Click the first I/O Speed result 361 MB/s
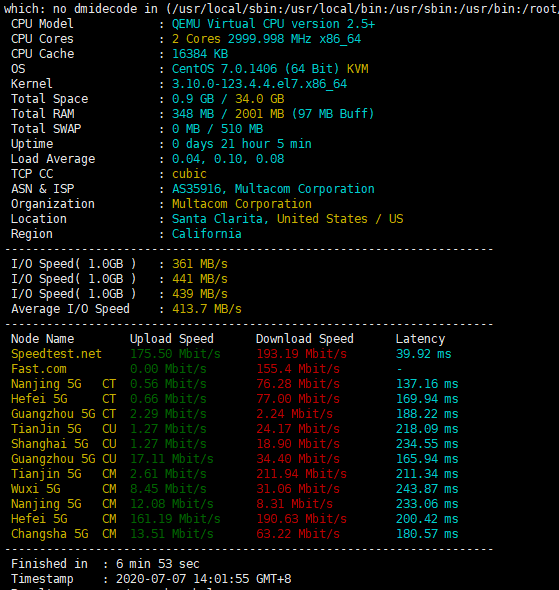559x590 pixels. 200,264
